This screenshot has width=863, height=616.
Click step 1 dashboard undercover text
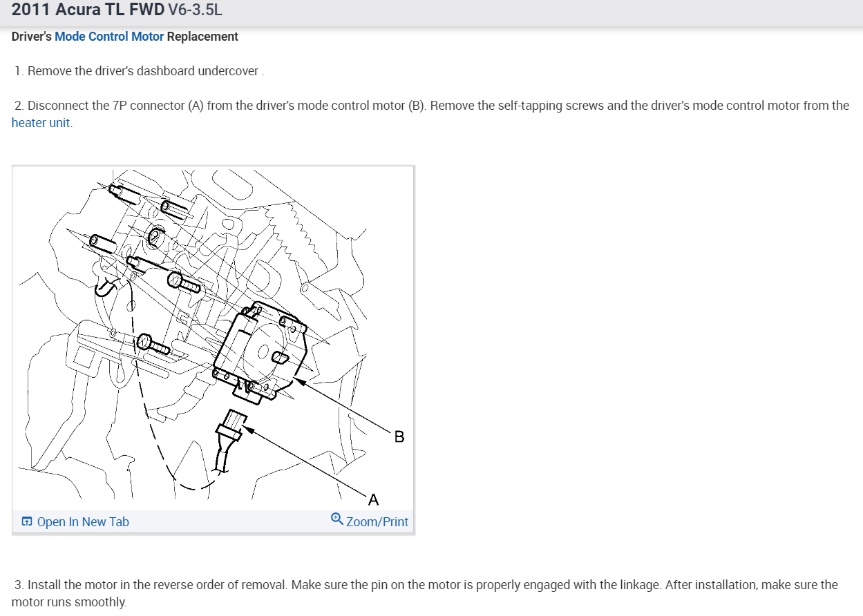point(139,71)
